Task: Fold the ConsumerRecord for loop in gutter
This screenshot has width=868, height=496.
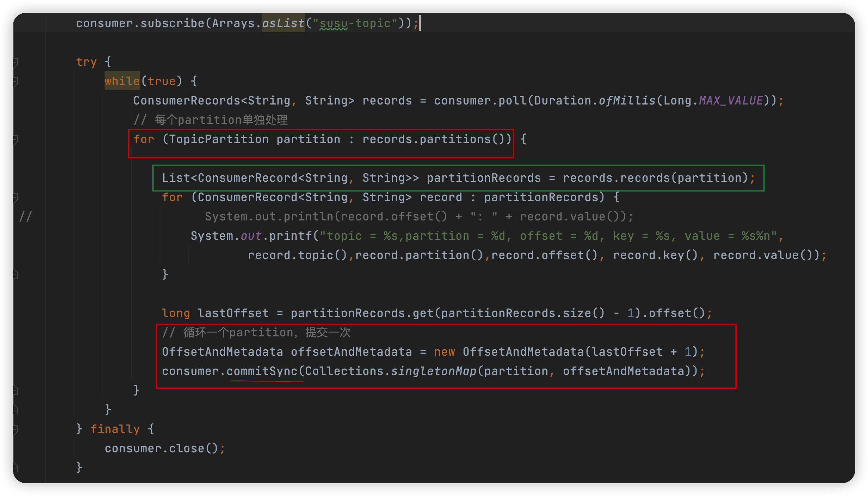Action: (15, 198)
